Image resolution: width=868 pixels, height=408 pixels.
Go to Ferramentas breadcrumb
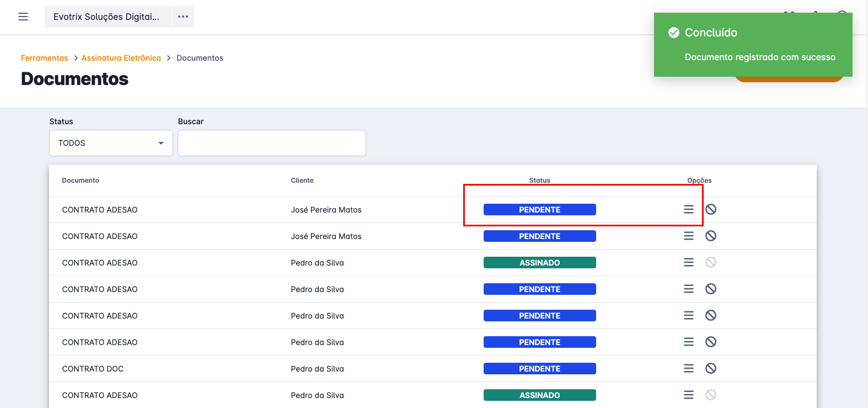[x=45, y=58]
